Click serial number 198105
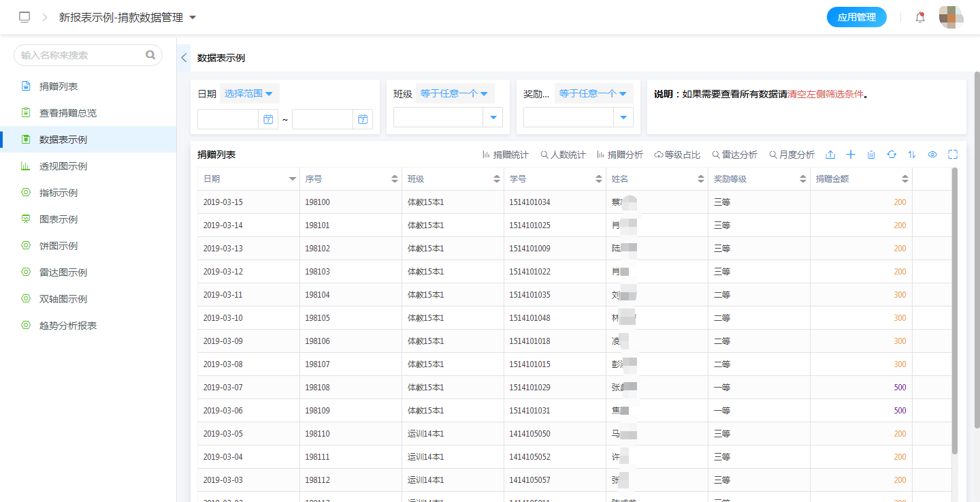The width and height of the screenshot is (980, 502). point(317,318)
